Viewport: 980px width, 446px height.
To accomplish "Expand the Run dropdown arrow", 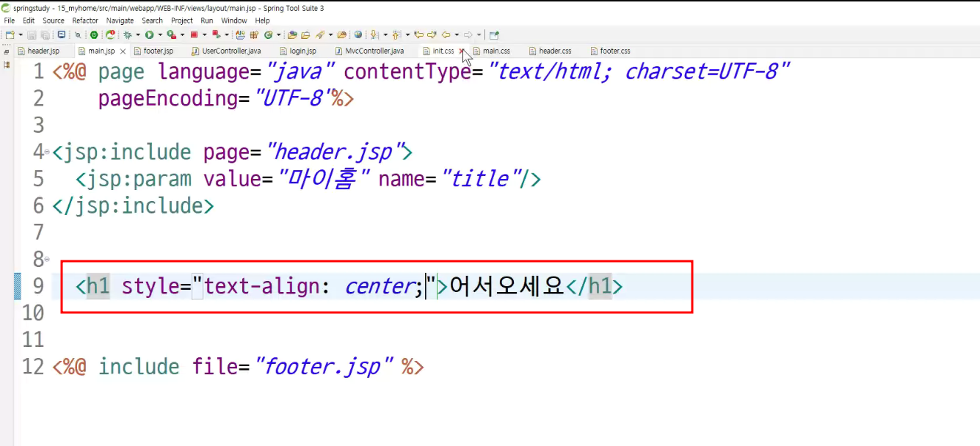I will (159, 34).
